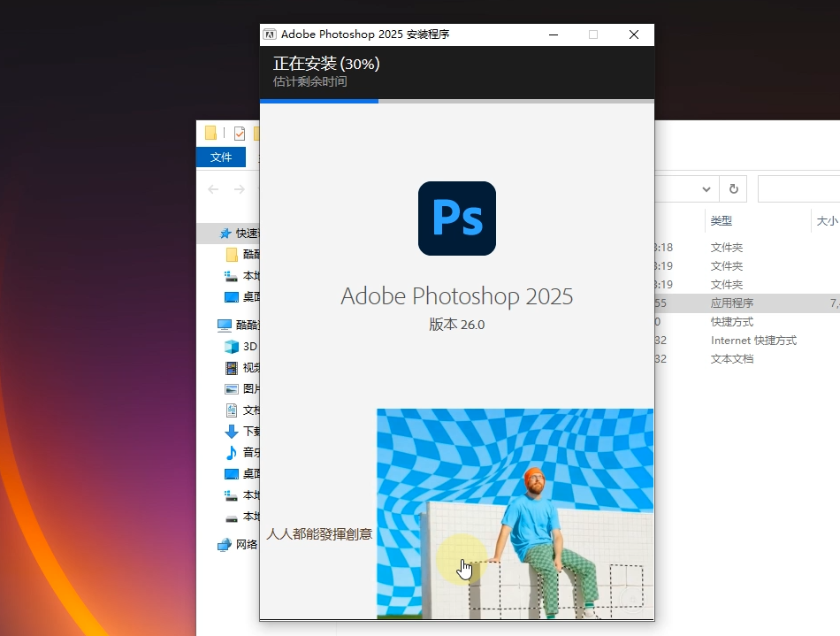Minimize the Photoshop 2025 installer window
The height and width of the screenshot is (636, 840).
tap(554, 34)
